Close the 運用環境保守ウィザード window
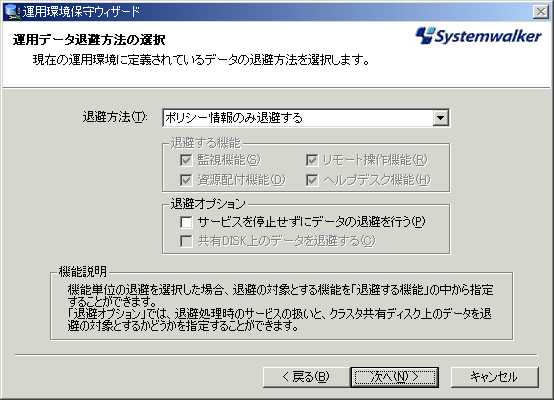This screenshot has width=554, height=400. tap(541, 12)
